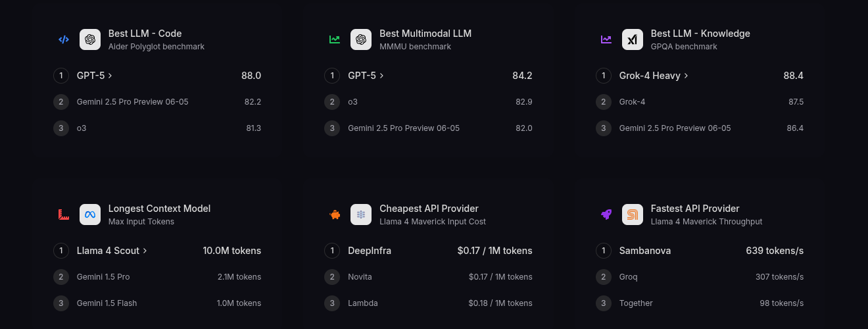The width and height of the screenshot is (868, 329).
Task: Click the OpenAI logo in Best LLM - Code card
Action: click(90, 39)
